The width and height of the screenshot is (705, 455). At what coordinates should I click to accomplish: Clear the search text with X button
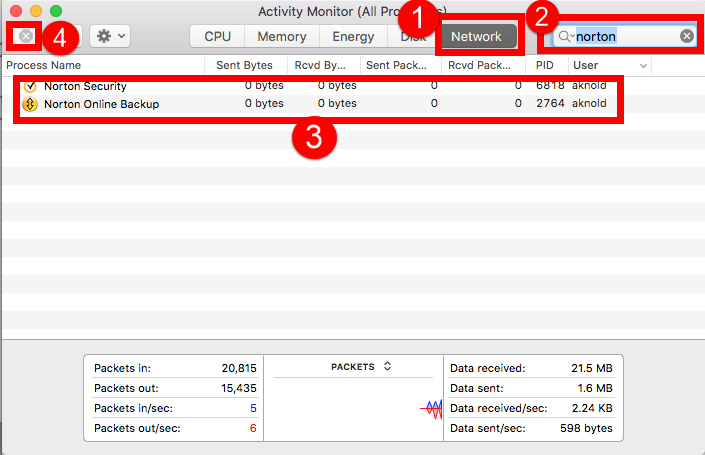coord(687,36)
